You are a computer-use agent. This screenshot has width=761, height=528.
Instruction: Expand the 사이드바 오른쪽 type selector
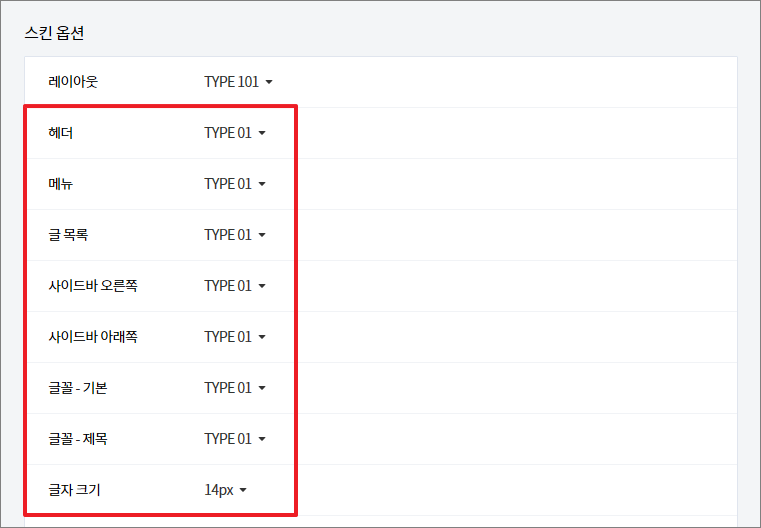click(x=235, y=286)
